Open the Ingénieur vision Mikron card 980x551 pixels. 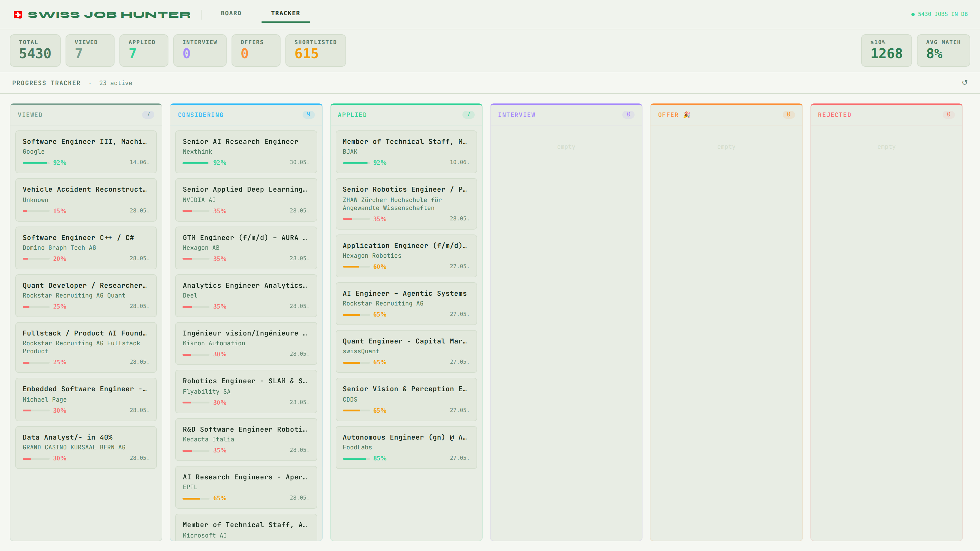[246, 343]
